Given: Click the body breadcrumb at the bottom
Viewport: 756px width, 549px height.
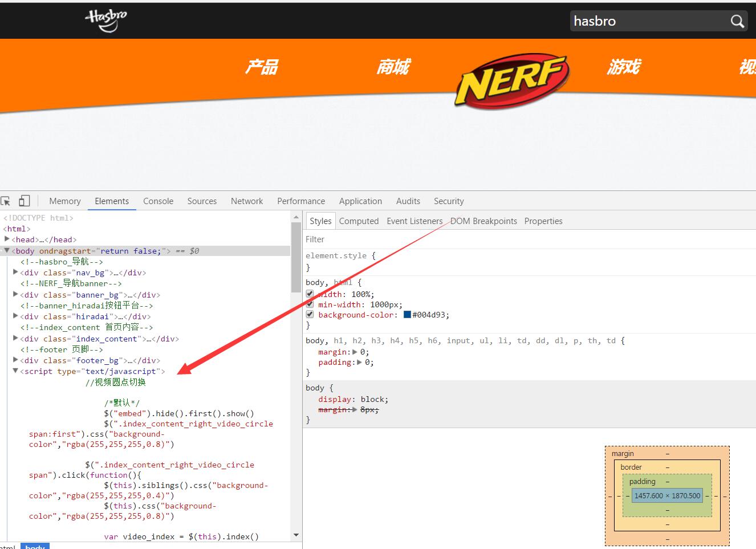Looking at the screenshot, I should [x=35, y=546].
